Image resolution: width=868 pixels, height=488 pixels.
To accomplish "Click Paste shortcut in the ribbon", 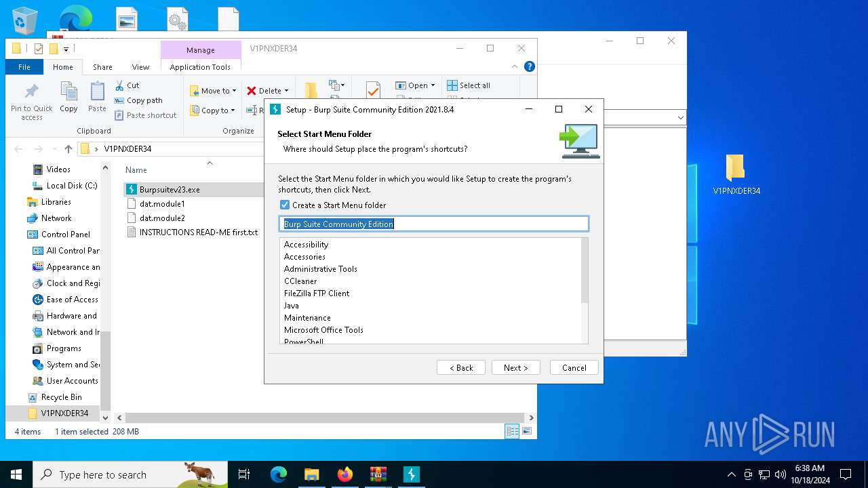I will (x=145, y=115).
